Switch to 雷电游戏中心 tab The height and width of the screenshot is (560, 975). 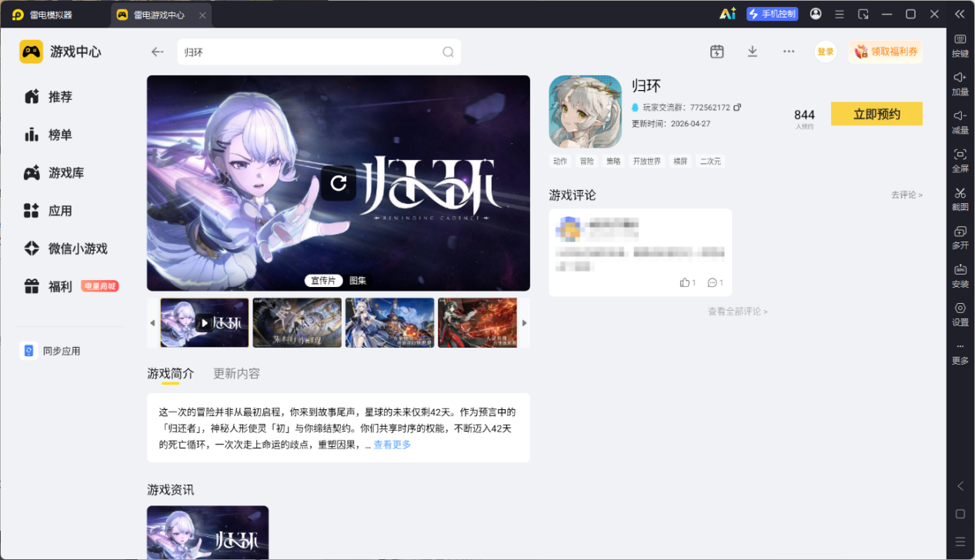tap(160, 15)
